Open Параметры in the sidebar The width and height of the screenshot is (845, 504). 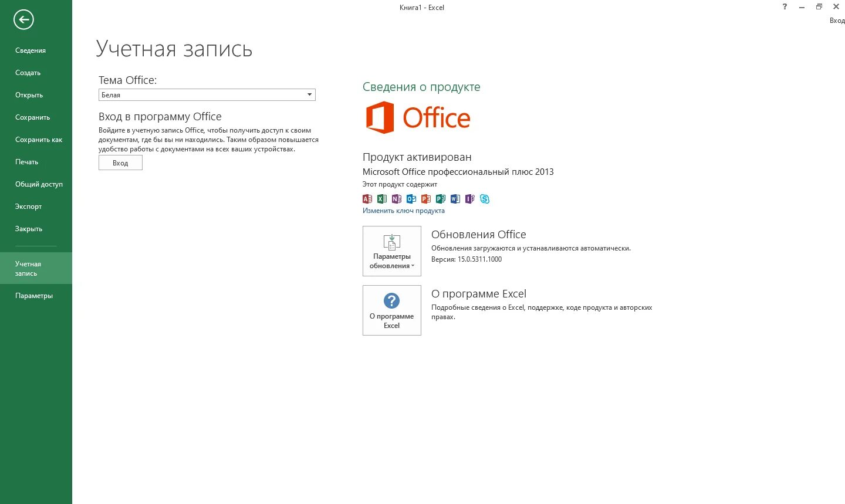point(36,296)
